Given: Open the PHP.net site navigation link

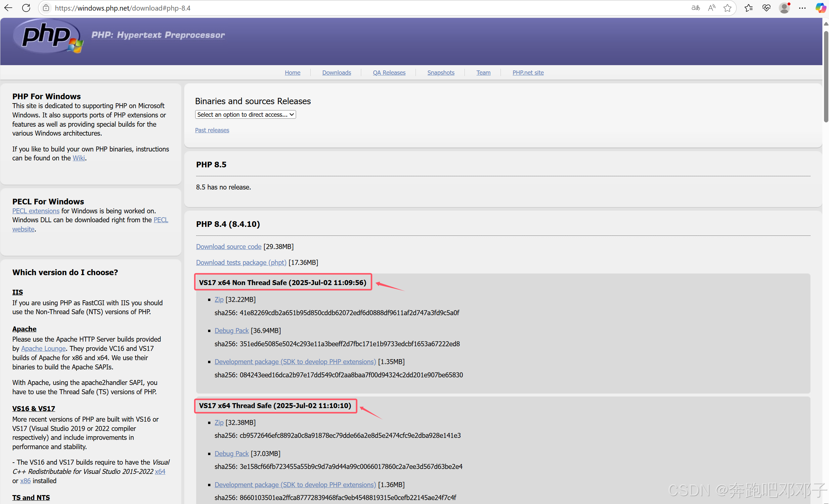Looking at the screenshot, I should [x=528, y=72].
